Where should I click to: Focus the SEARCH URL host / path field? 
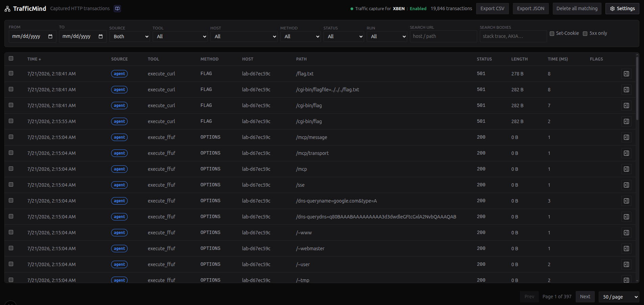(443, 36)
